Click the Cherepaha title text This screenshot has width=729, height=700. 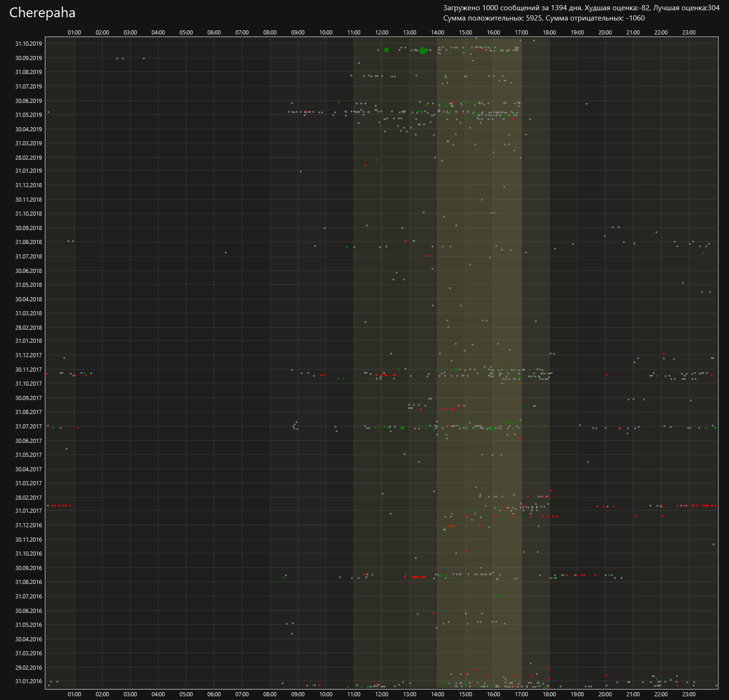coord(42,13)
